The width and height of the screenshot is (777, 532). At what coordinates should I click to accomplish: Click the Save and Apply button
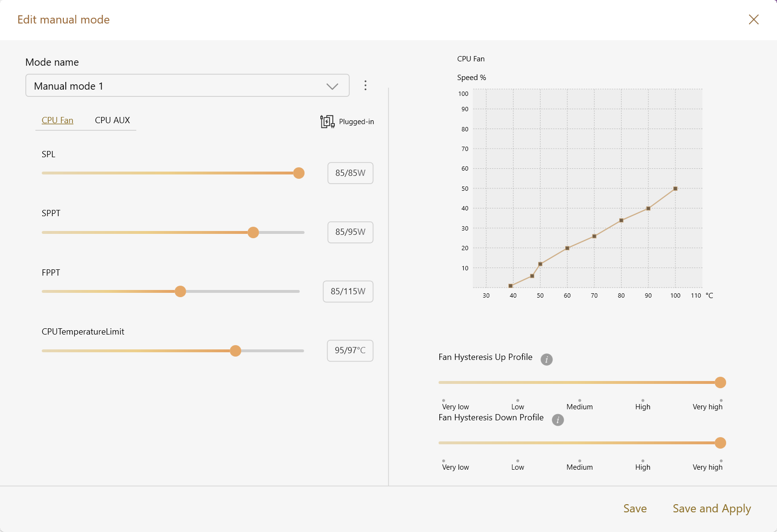click(712, 509)
